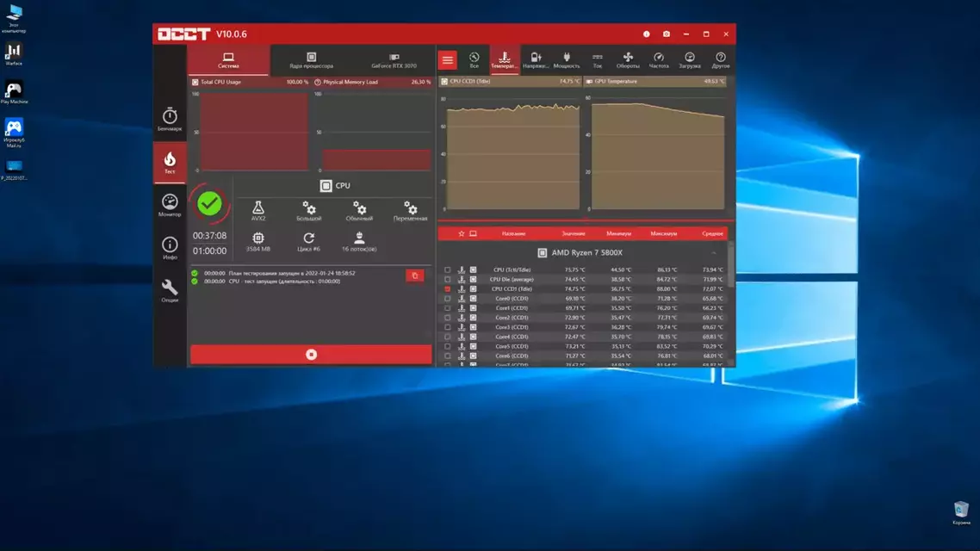Show Обороты fan speed sensors

pos(628,60)
